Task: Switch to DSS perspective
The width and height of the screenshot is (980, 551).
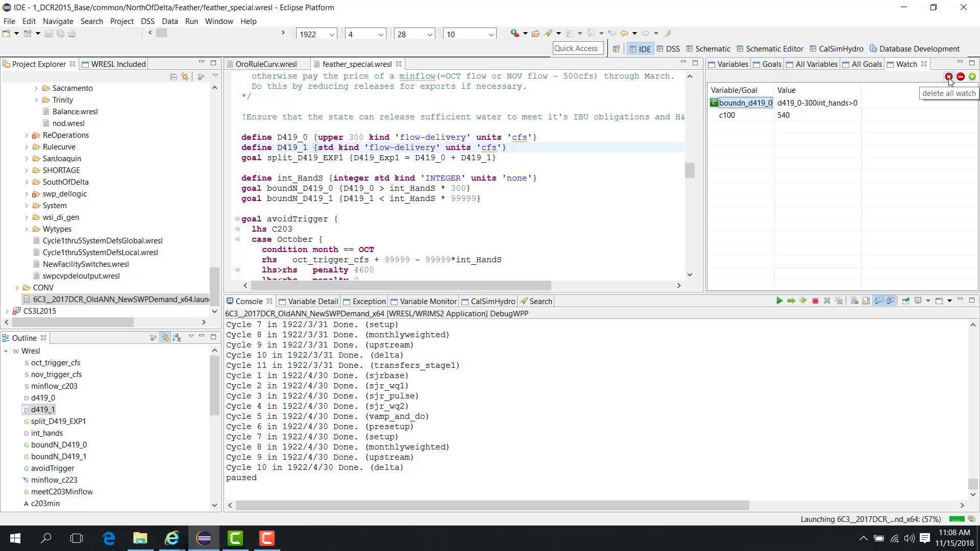Action: click(x=668, y=49)
